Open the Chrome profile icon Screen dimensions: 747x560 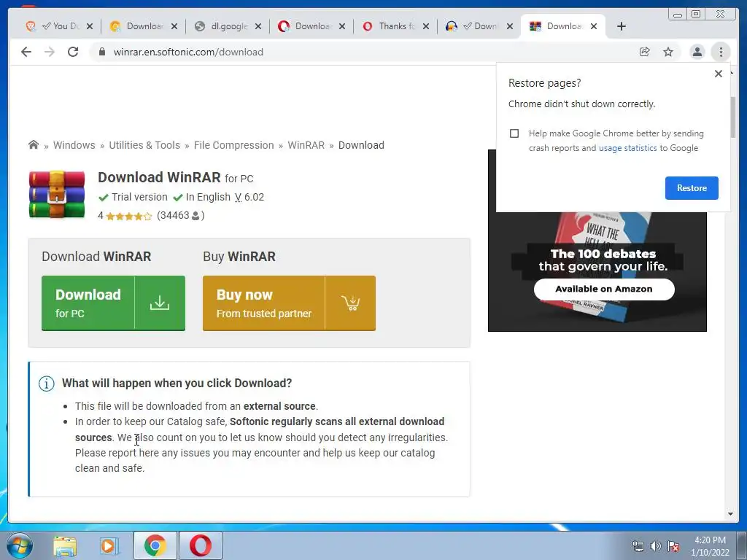[697, 52]
